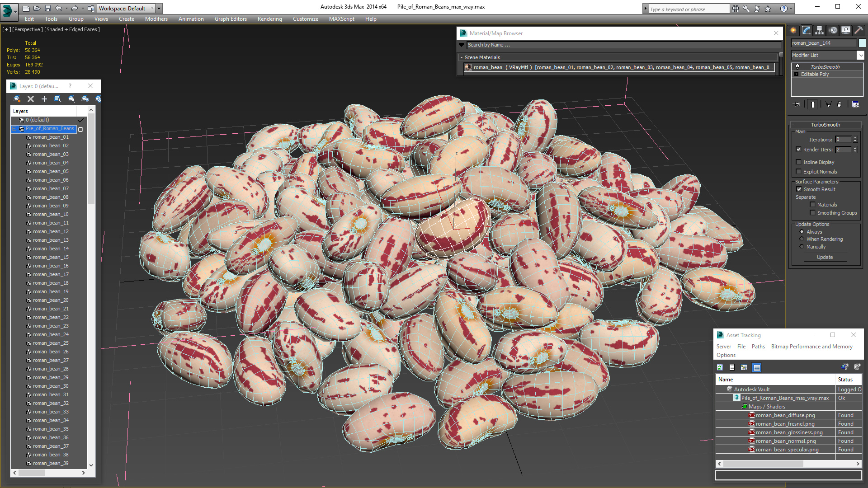Open the Workspace Default dropdown
Screen dimensions: 868x488
pos(126,8)
